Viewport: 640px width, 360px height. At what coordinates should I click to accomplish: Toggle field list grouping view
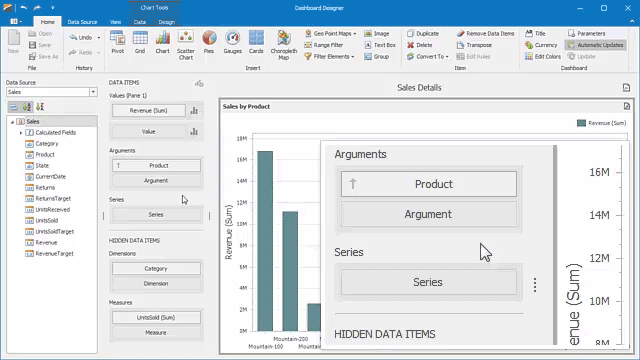[x=14, y=107]
